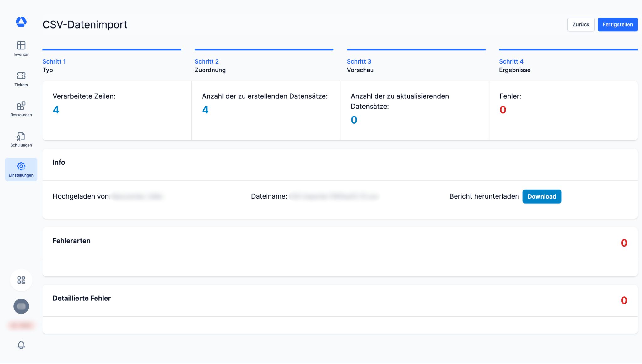Expand the Fehlerarten section

pos(71,241)
